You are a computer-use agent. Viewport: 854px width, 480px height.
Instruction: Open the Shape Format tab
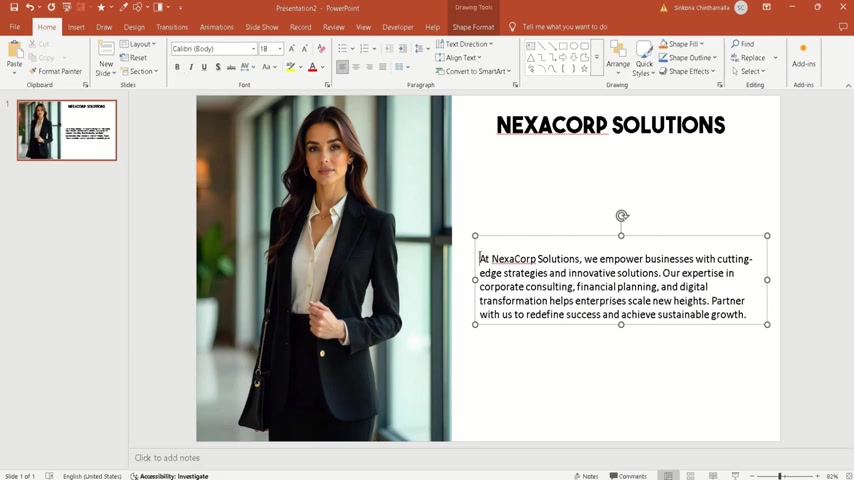tap(473, 27)
